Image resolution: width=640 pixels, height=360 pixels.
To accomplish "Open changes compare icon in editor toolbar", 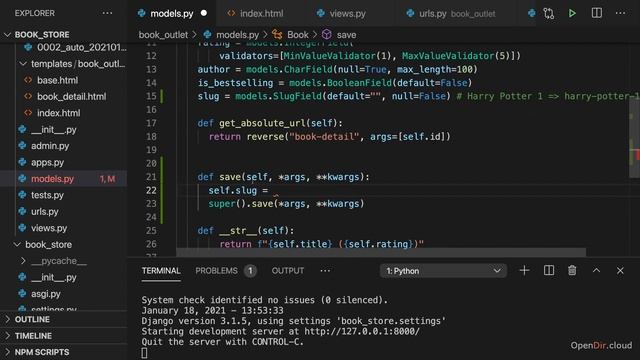I will pos(549,13).
